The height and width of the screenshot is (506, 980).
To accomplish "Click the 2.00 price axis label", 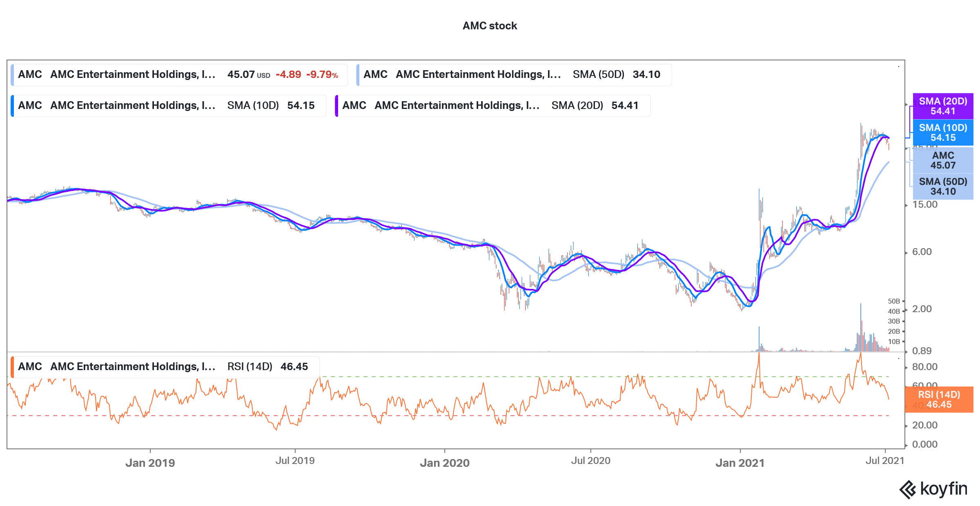I will (x=922, y=309).
